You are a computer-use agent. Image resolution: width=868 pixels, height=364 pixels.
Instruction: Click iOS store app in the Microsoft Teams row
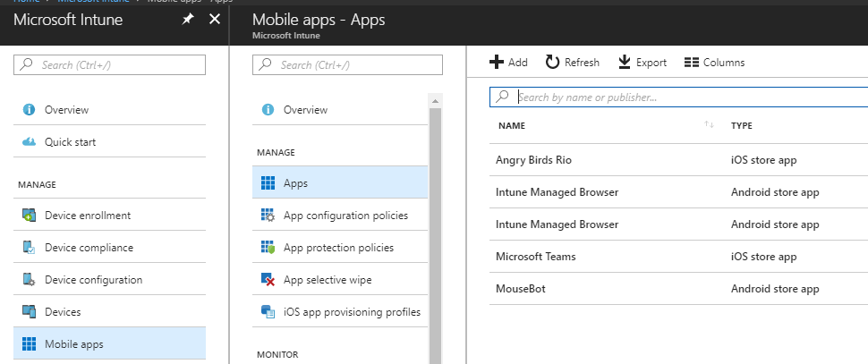point(763,257)
